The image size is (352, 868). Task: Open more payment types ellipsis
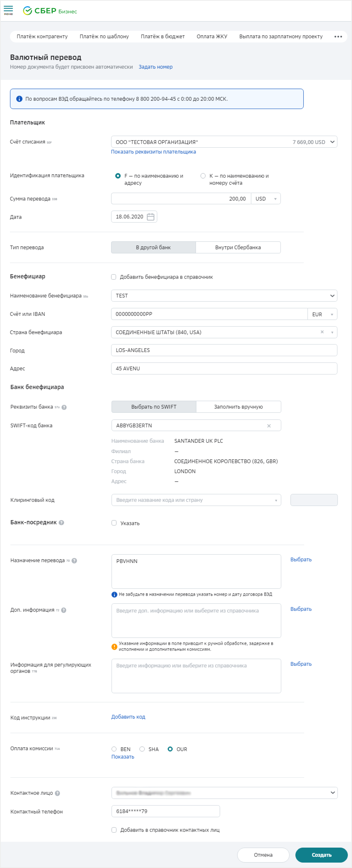pyautogui.click(x=338, y=36)
